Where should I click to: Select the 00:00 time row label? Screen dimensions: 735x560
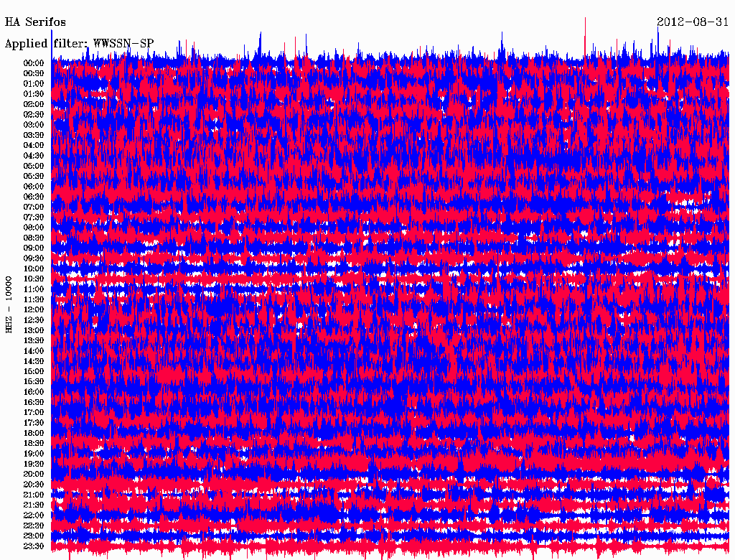34,63
